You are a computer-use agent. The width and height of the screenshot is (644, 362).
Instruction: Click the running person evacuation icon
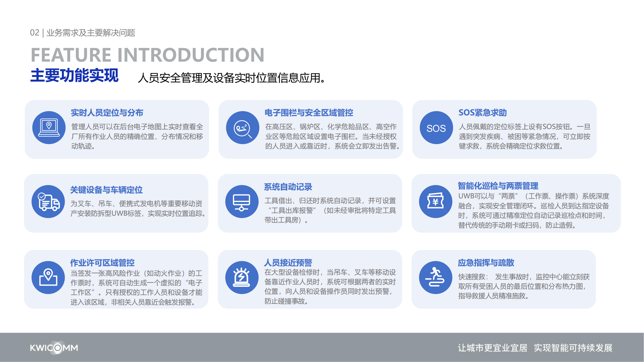point(435,278)
